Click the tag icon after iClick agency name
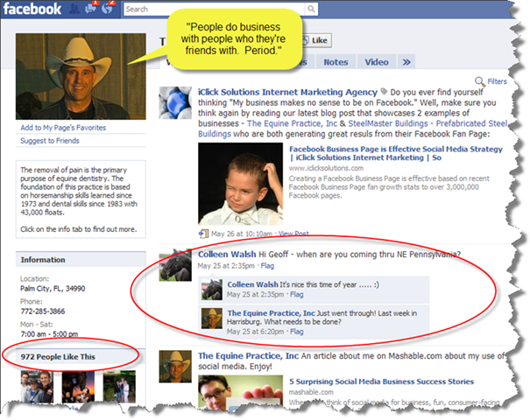Screen dimensions: 530x420 384,91
